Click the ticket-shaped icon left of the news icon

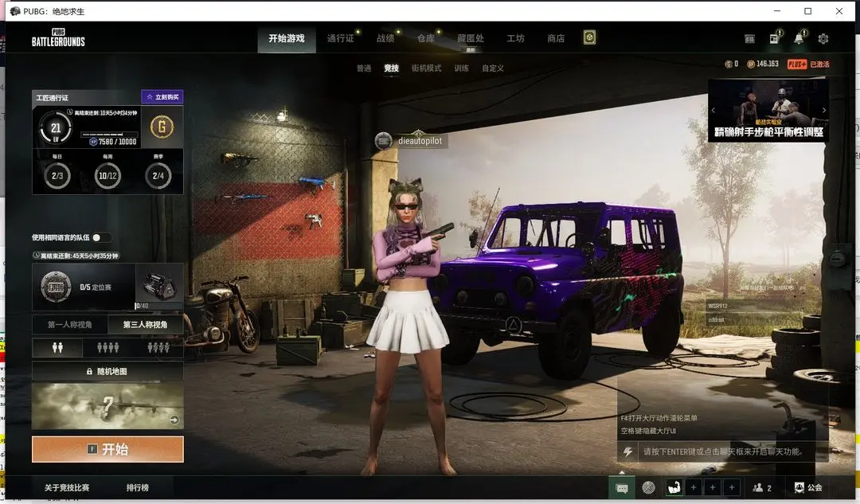[749, 38]
